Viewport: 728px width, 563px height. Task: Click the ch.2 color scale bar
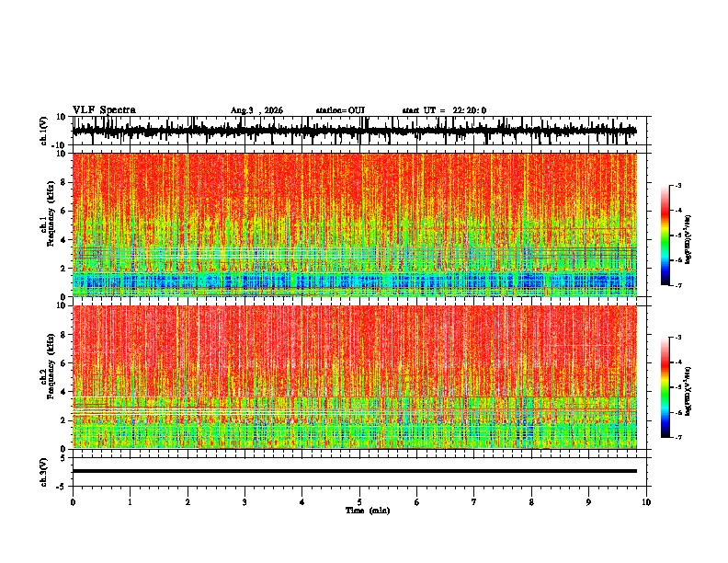tap(665, 387)
